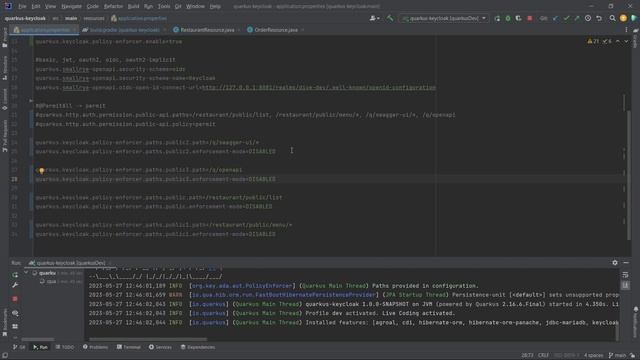Click the openid-configuration URL link in editor

pyautogui.click(x=319, y=87)
